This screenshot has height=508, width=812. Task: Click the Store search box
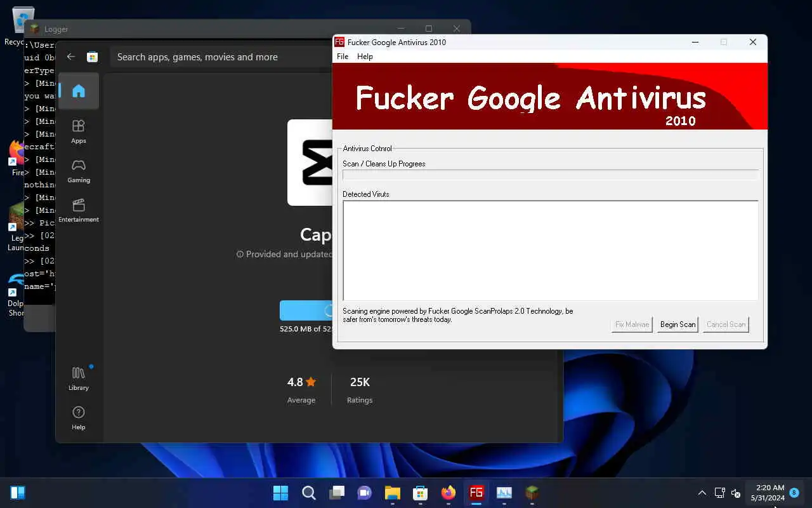[x=222, y=57]
